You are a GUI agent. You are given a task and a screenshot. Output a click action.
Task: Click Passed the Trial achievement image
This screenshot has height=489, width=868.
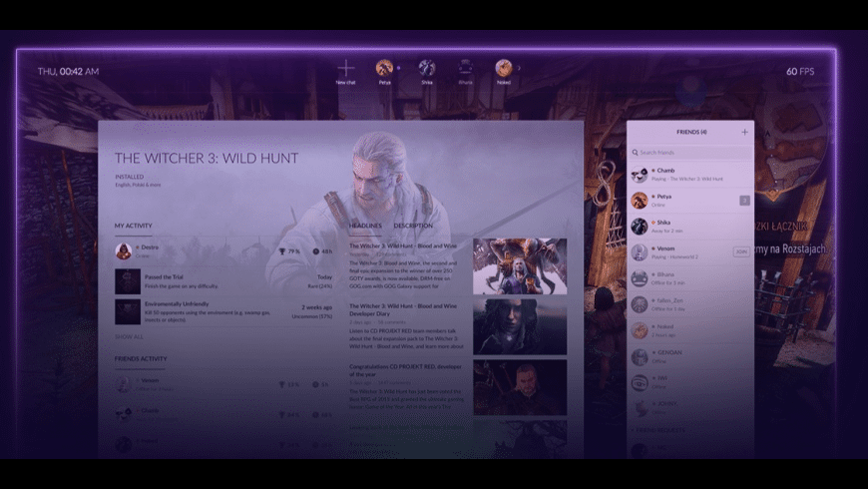[128, 281]
